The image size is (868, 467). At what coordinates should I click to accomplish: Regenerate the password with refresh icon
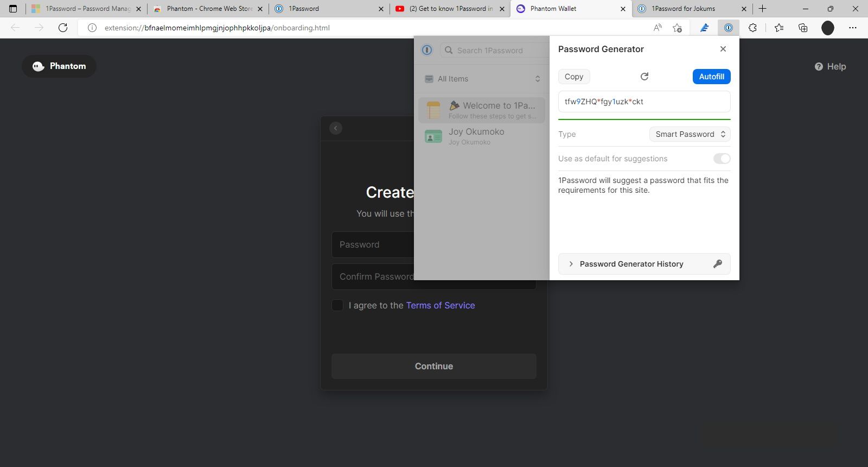pos(644,77)
